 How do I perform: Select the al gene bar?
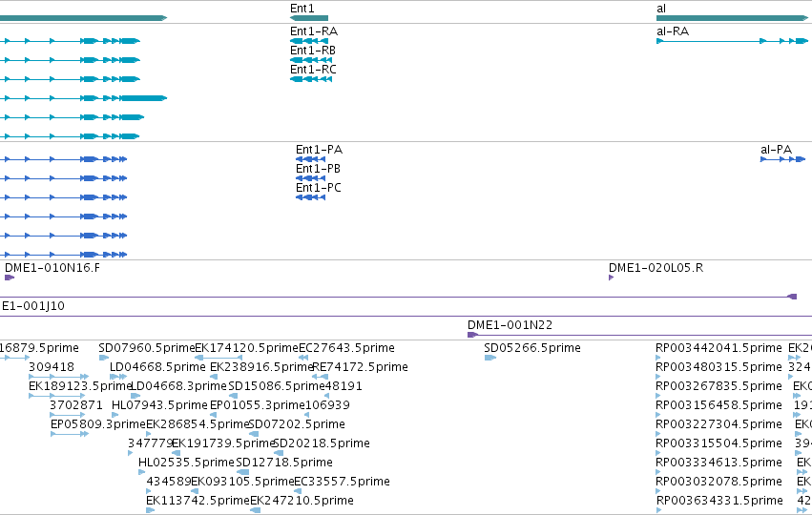click(732, 18)
